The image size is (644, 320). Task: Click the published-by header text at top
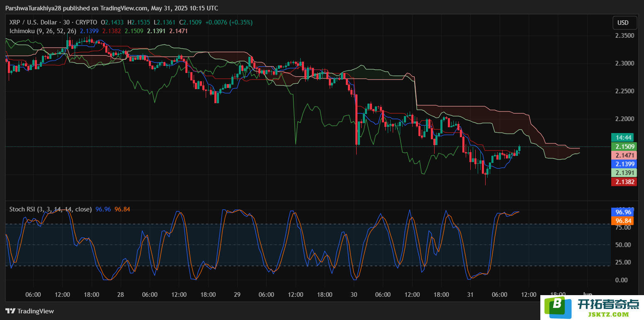tap(112, 8)
